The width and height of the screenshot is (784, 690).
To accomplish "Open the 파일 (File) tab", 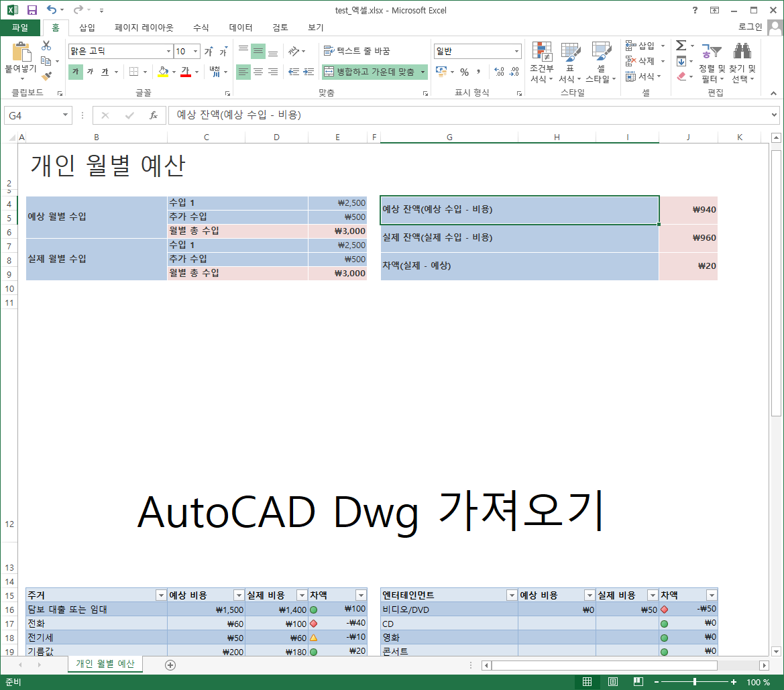I will tap(21, 27).
